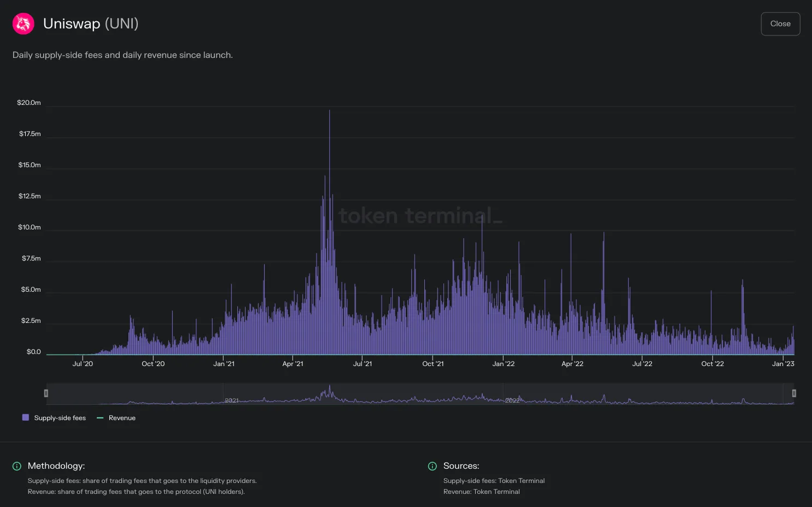
Task: Click the pink Uniswap unicorn logo
Action: pos(24,24)
